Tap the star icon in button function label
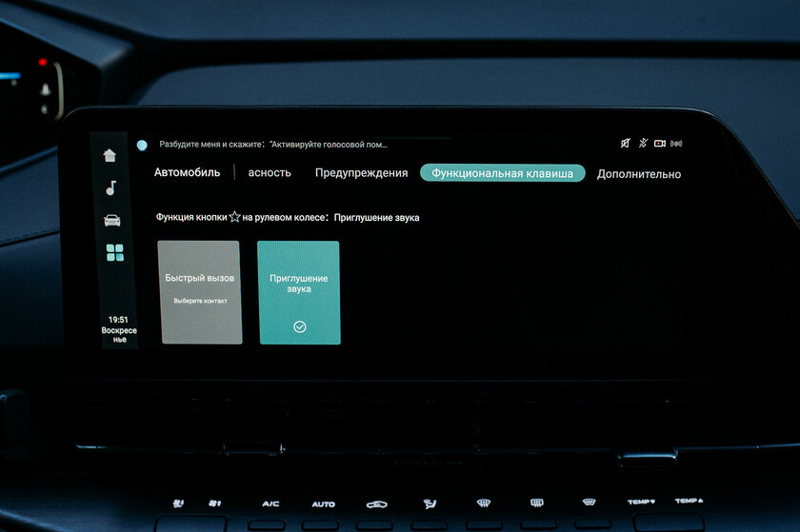The height and width of the screenshot is (532, 800). [x=234, y=217]
